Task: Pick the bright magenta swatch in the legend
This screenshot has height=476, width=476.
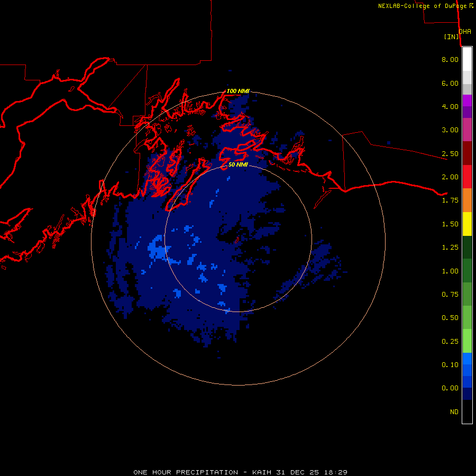Action: pyautogui.click(x=467, y=100)
